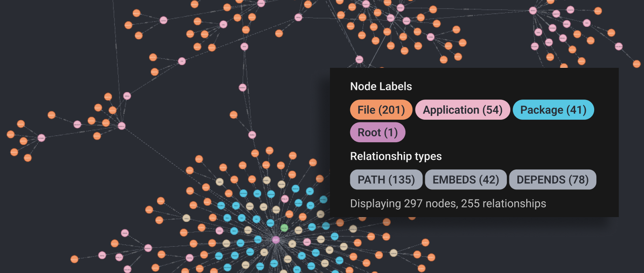Select the purple Root node at the starburst center

(x=276, y=240)
